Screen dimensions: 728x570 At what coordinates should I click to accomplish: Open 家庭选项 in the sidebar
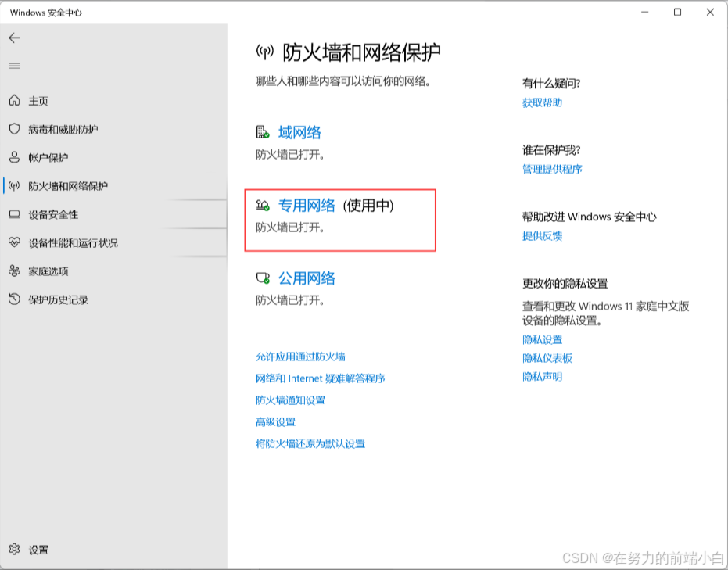point(48,271)
